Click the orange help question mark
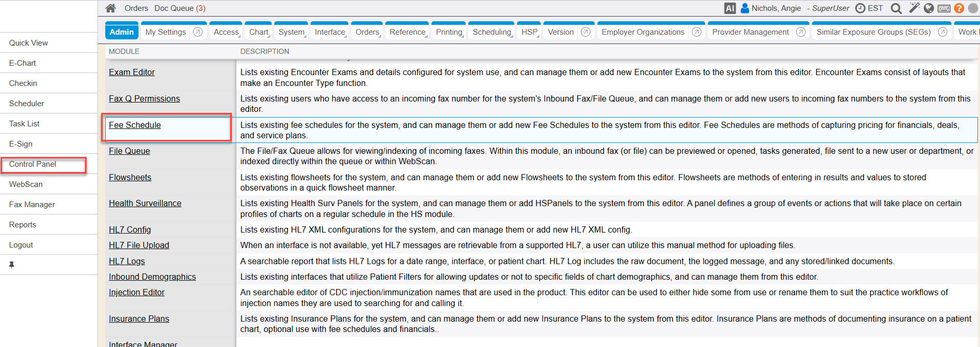This screenshot has height=347, width=980. [x=959, y=8]
